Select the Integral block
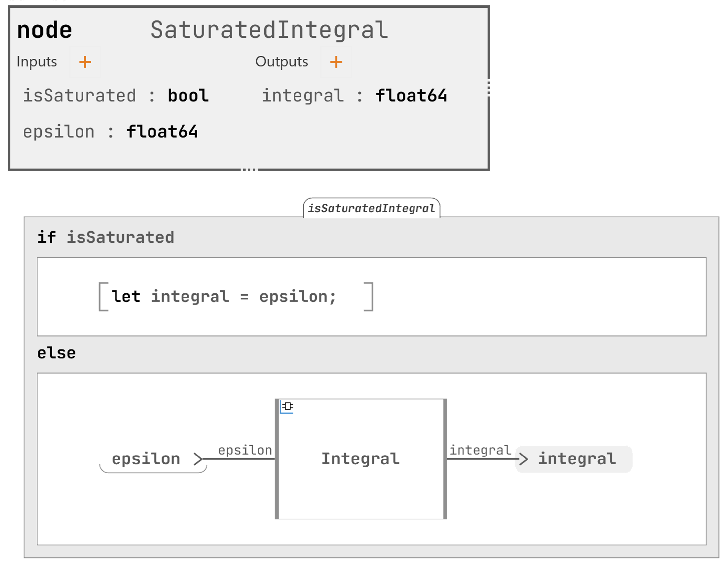This screenshot has width=728, height=566. 360,480
